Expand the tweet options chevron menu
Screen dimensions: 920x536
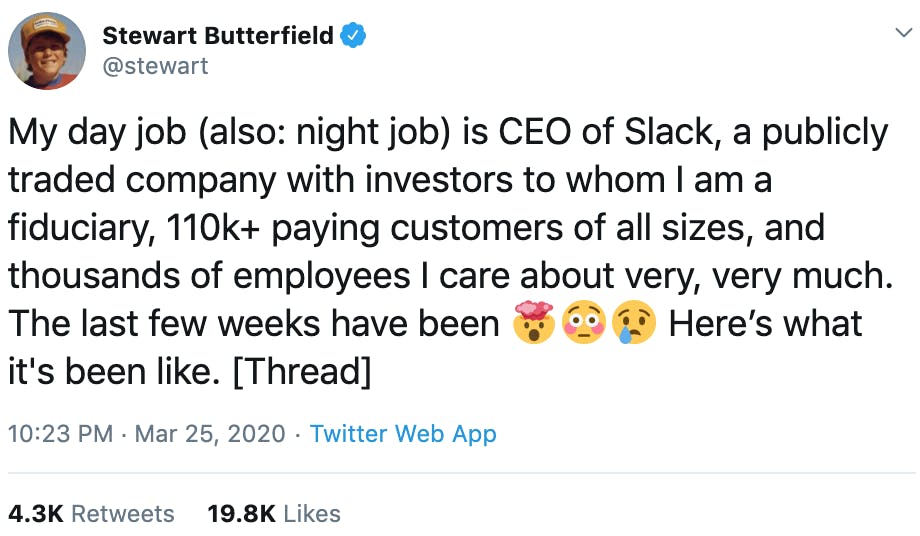click(x=901, y=34)
